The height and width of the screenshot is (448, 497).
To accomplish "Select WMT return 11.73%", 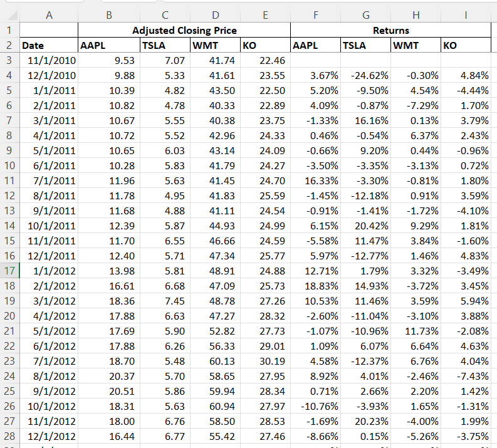I will pyautogui.click(x=416, y=331).
